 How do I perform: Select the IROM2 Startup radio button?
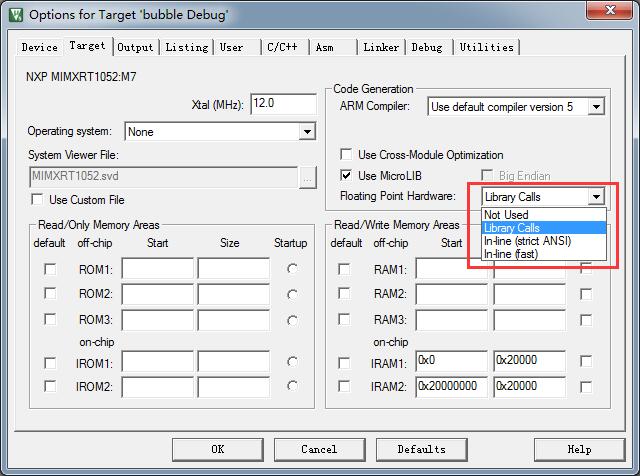coord(292,386)
